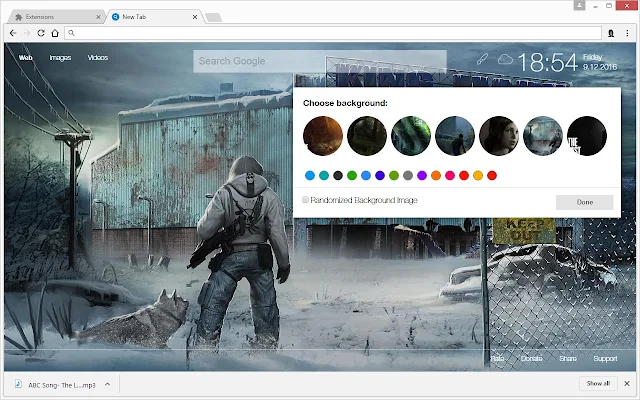The width and height of the screenshot is (640, 400).
Task: Open the Rate link
Action: pyautogui.click(x=497, y=358)
